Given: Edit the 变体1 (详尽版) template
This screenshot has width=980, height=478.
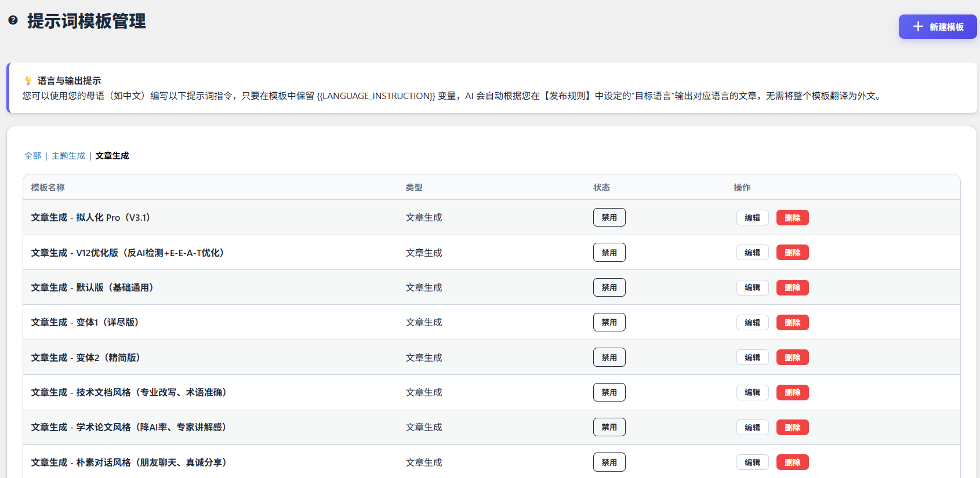Looking at the screenshot, I should (x=752, y=323).
